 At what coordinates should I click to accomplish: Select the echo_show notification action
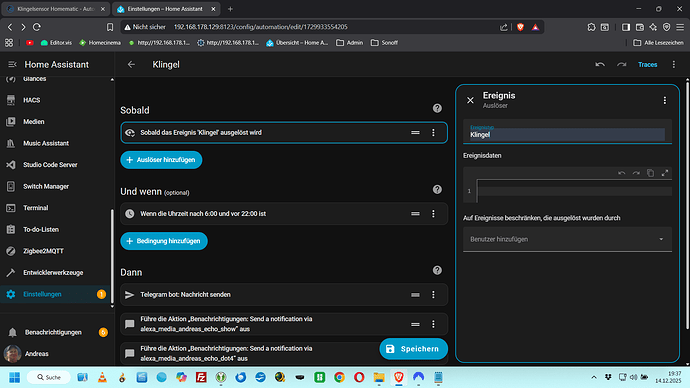[x=284, y=324]
